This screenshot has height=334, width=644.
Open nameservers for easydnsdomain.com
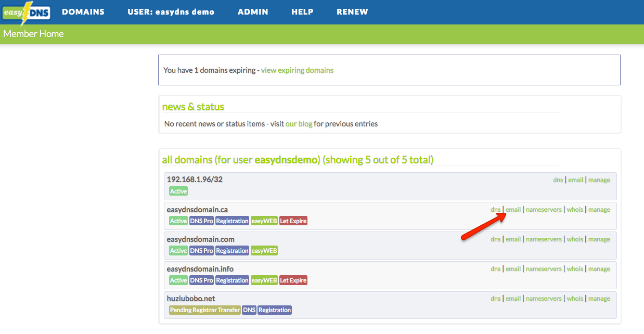pos(544,239)
